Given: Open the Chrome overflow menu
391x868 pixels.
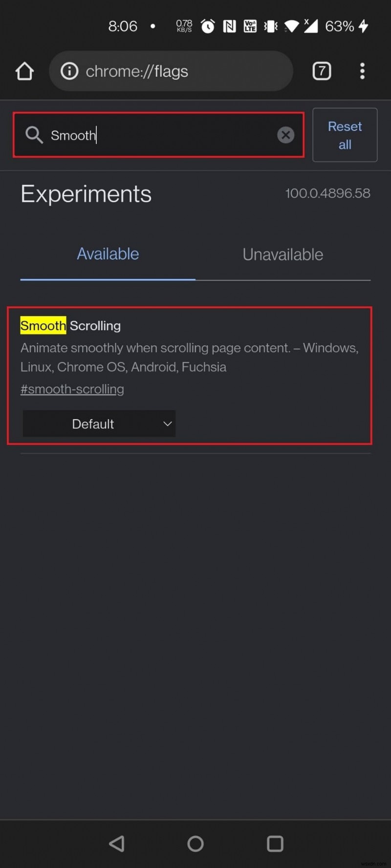Looking at the screenshot, I should point(362,71).
